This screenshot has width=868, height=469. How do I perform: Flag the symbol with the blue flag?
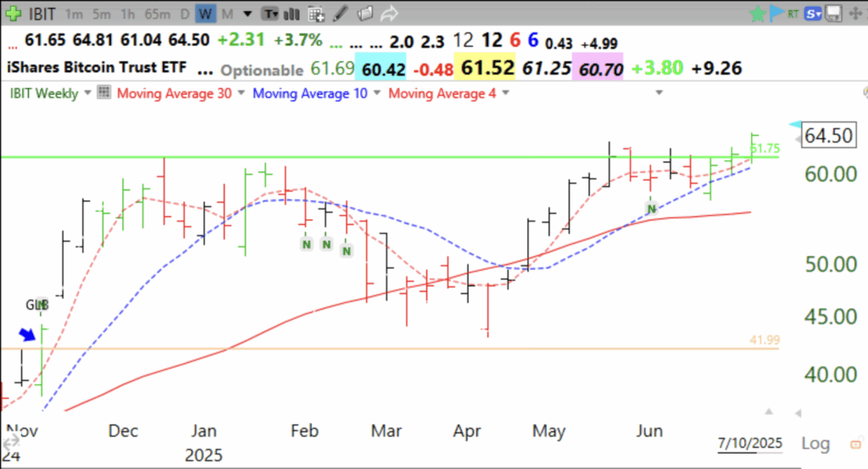776,13
